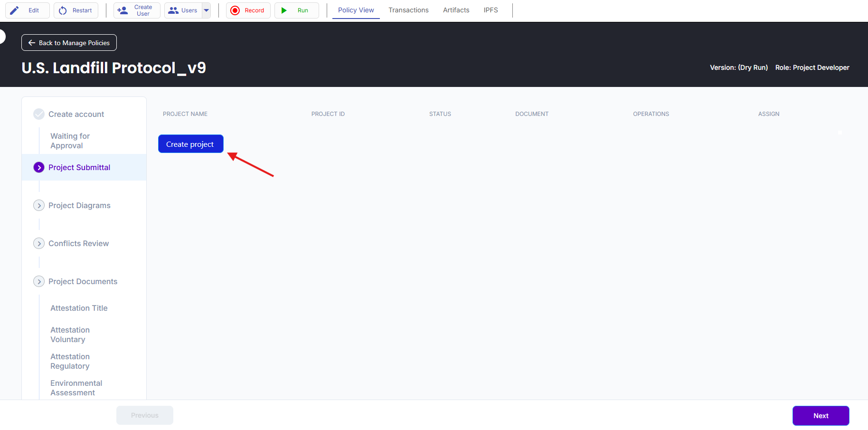868x430 pixels.
Task: Click the purple Next button
Action: (x=821, y=416)
